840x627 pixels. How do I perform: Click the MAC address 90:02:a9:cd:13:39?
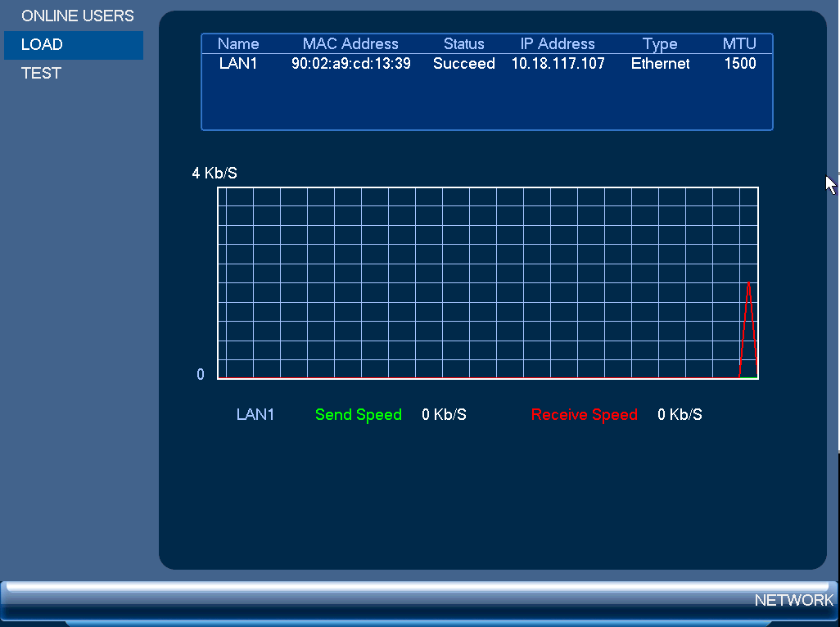[x=351, y=64]
